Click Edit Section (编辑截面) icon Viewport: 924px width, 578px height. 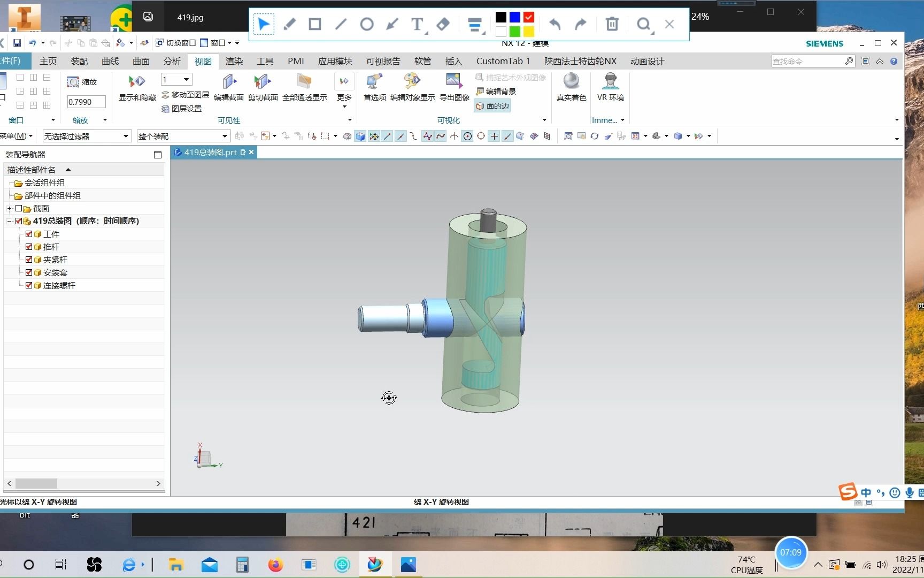click(x=229, y=87)
